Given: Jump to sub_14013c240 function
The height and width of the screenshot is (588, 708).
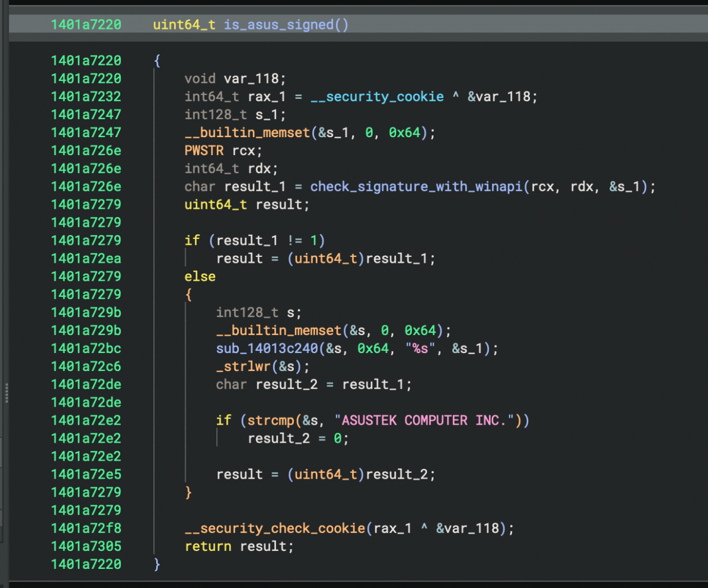Looking at the screenshot, I should coord(267,348).
